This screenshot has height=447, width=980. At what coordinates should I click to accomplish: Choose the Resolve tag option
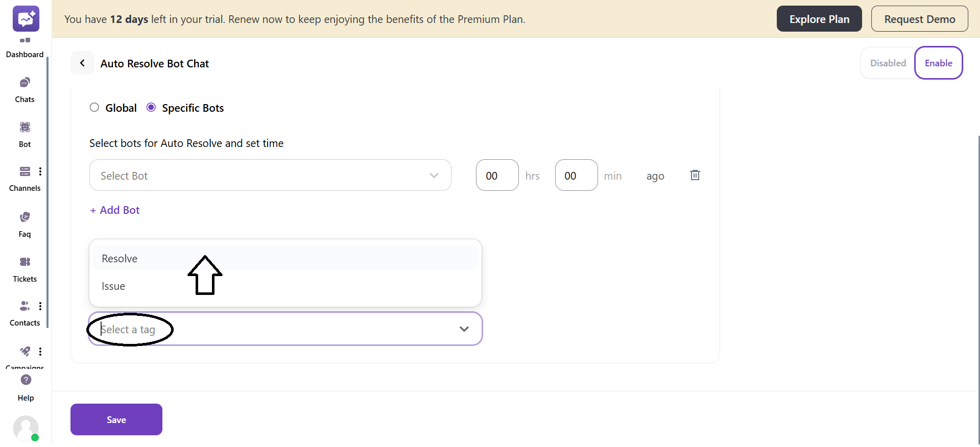pos(119,258)
